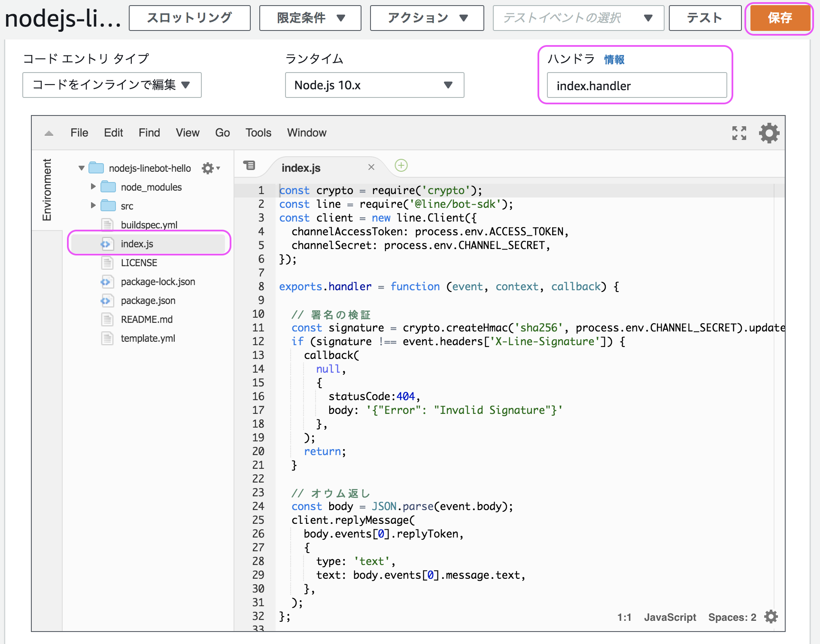Click the テスト button
This screenshot has height=644, width=820.
[x=705, y=18]
